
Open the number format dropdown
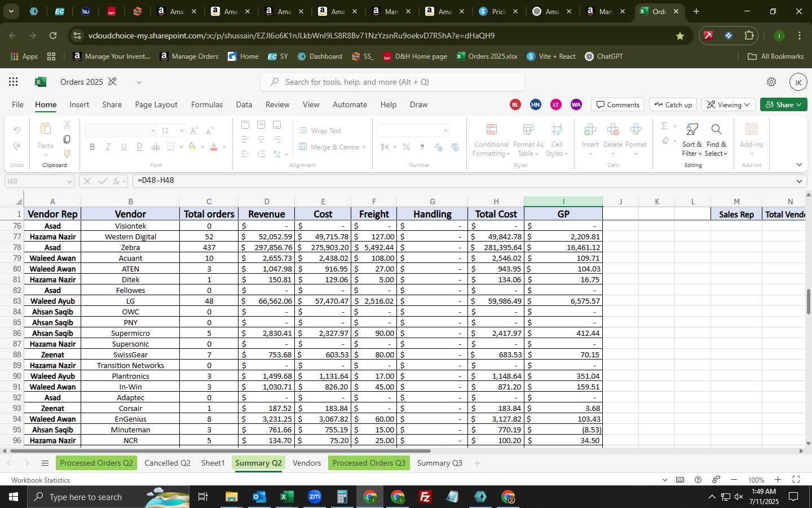point(445,130)
